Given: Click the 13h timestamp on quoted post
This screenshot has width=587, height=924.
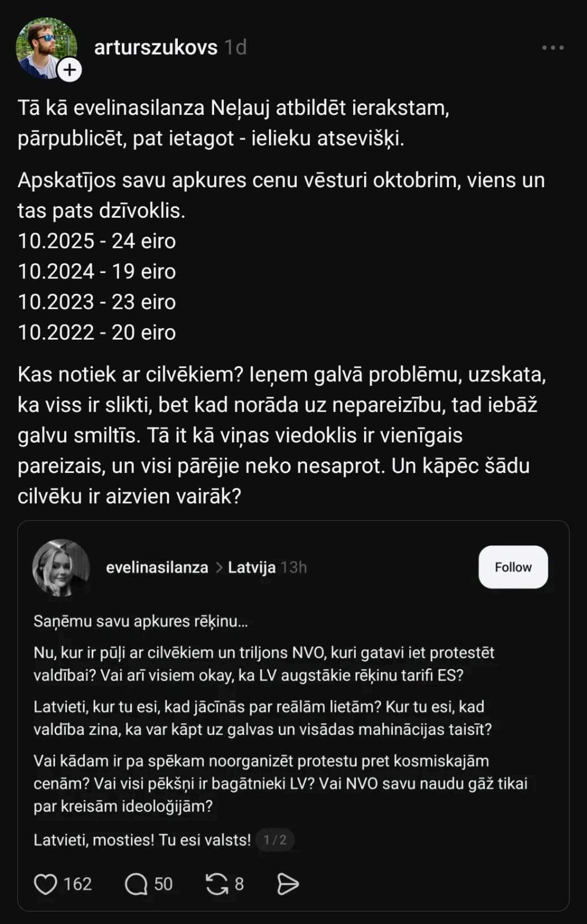Looking at the screenshot, I should click(x=294, y=568).
